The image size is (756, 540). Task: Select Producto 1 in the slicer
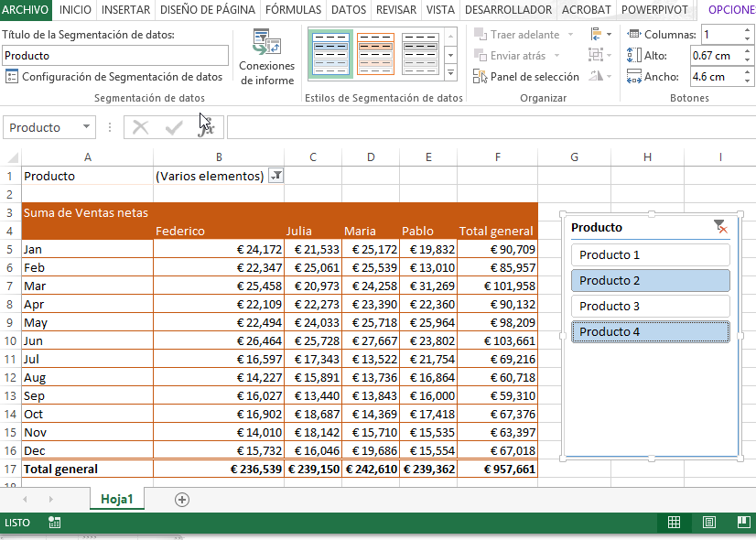click(650, 254)
